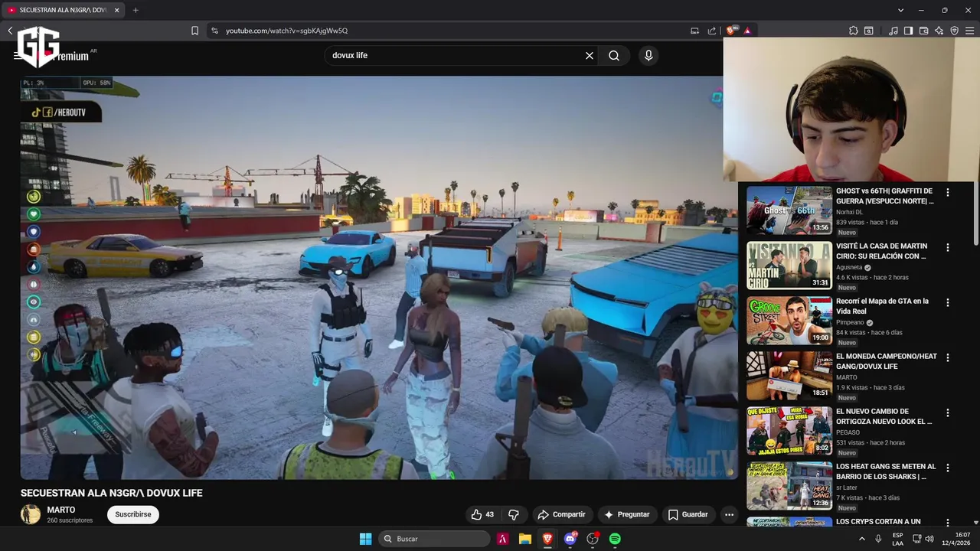The width and height of the screenshot is (980, 551).
Task: Like the video with 43 likes
Action: (x=482, y=514)
